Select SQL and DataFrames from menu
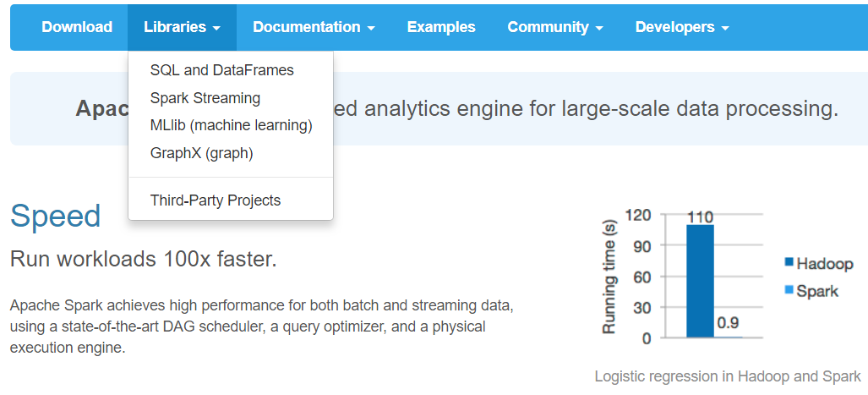Screen dimensions: 868x395 tap(222, 70)
